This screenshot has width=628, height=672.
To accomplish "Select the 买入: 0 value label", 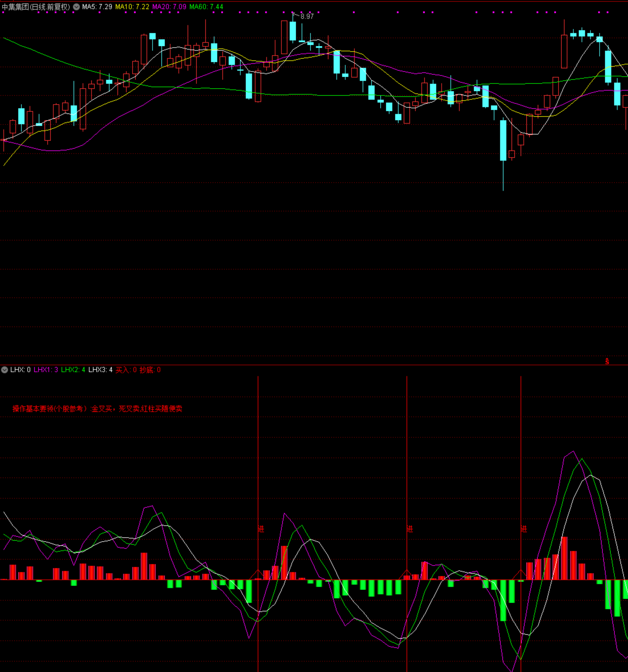I will 126,370.
